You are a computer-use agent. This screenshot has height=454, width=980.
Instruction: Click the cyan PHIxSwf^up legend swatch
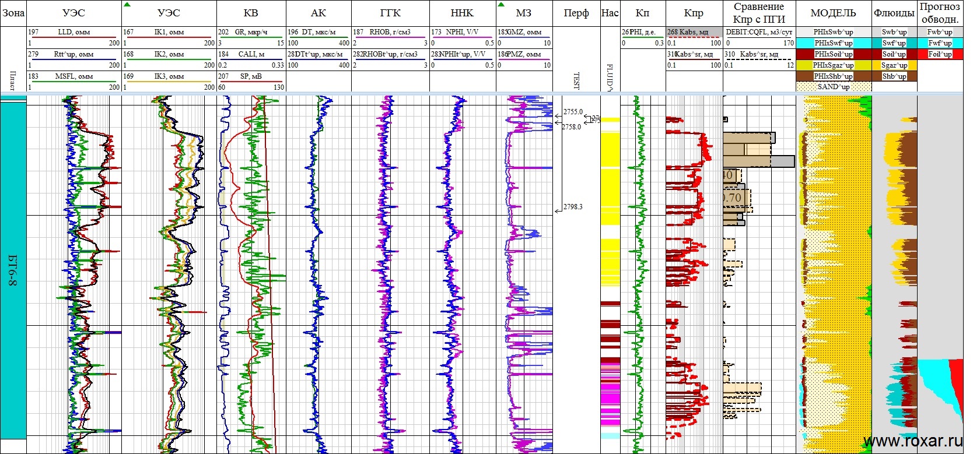(x=834, y=43)
